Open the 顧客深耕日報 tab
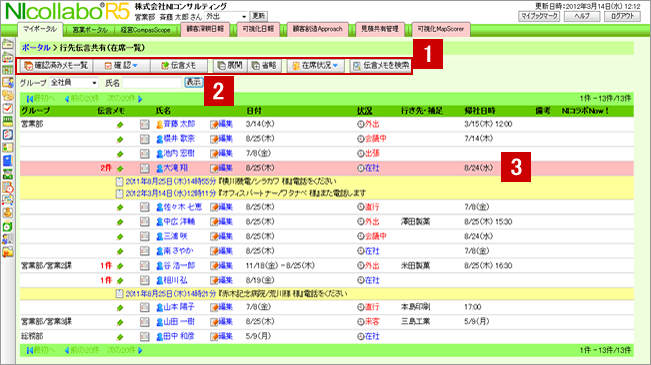Image resolution: width=651 pixels, height=365 pixels. 205,29
